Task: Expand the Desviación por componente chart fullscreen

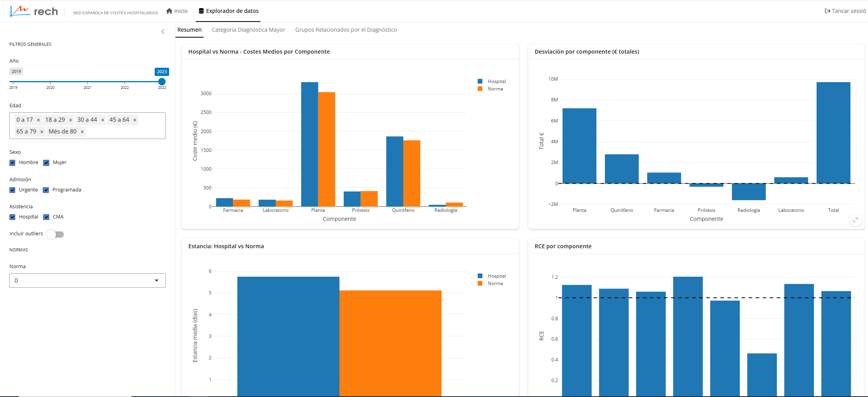Action: [855, 220]
